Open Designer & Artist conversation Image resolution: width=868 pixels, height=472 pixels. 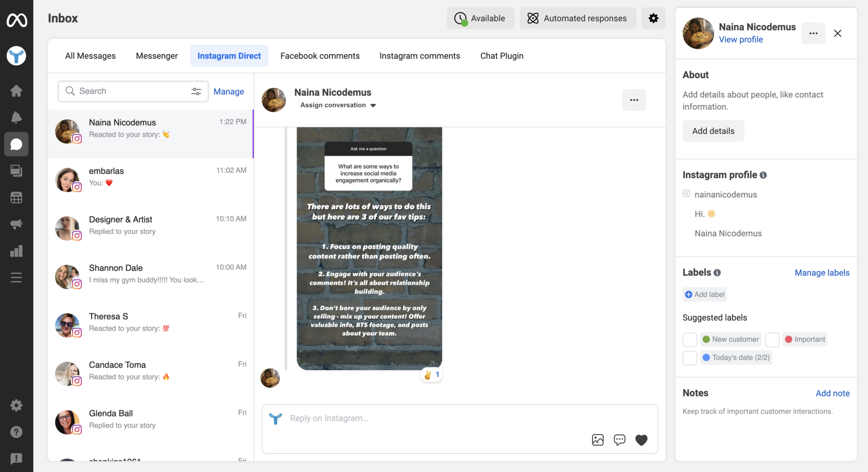click(151, 231)
